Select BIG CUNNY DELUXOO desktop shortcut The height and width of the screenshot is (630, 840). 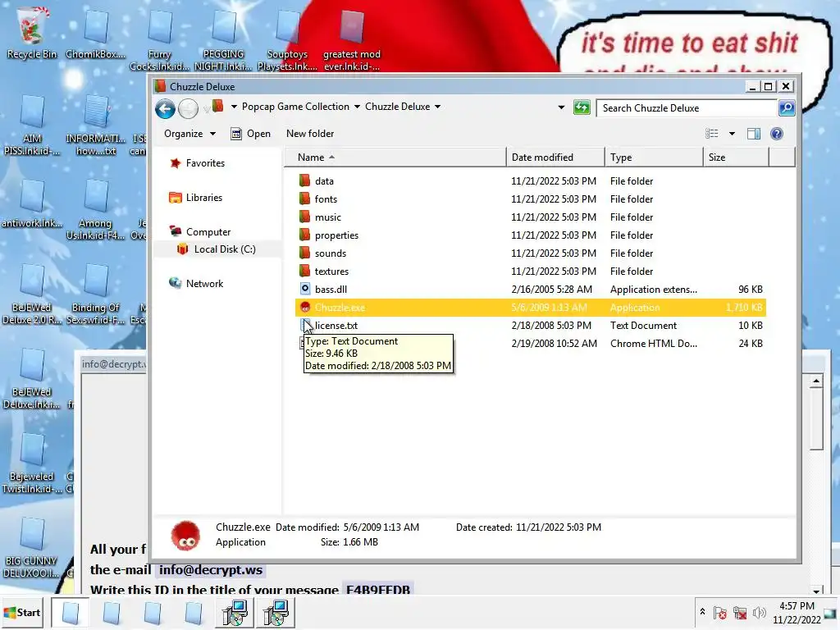click(x=32, y=547)
